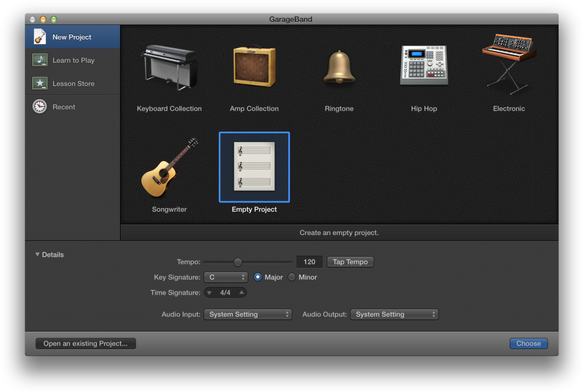This screenshot has height=392, width=583.
Task: Open the Key Signature C dropdown
Action: (226, 277)
